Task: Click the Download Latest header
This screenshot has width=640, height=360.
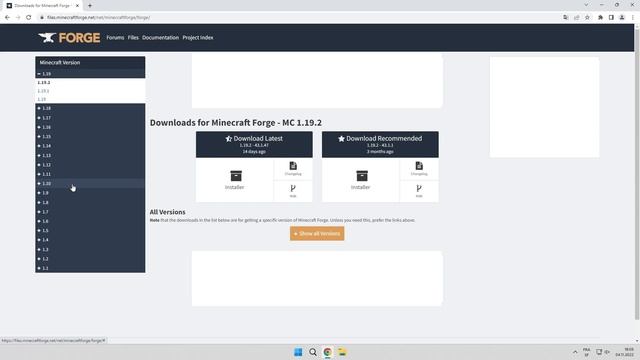Action: pos(254,144)
